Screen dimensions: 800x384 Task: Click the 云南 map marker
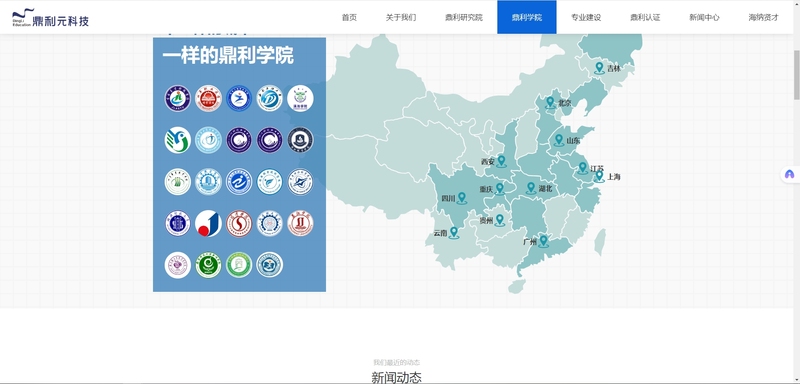(454, 233)
